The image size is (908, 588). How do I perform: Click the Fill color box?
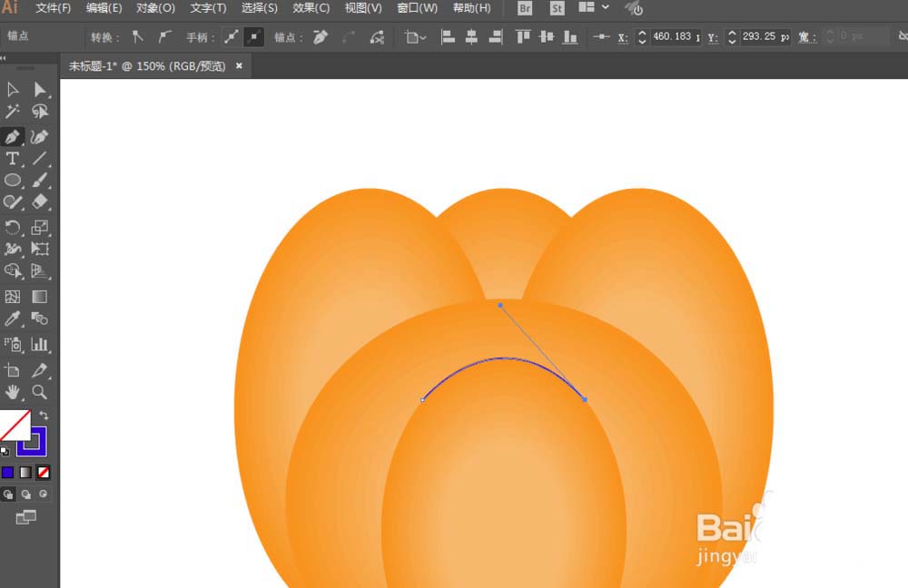tap(15, 426)
